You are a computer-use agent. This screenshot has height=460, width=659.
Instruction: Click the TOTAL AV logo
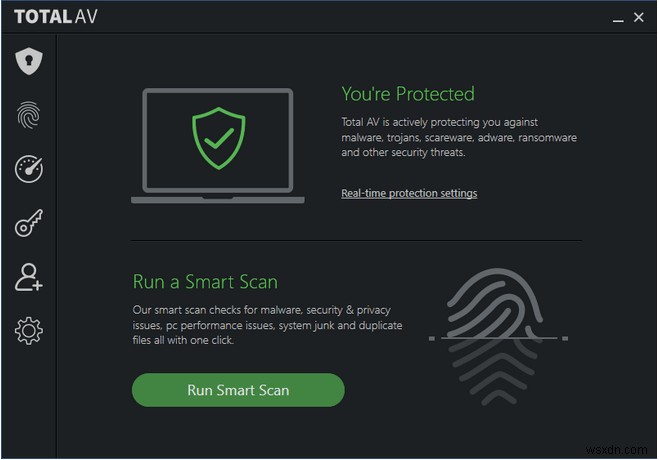[x=59, y=17]
